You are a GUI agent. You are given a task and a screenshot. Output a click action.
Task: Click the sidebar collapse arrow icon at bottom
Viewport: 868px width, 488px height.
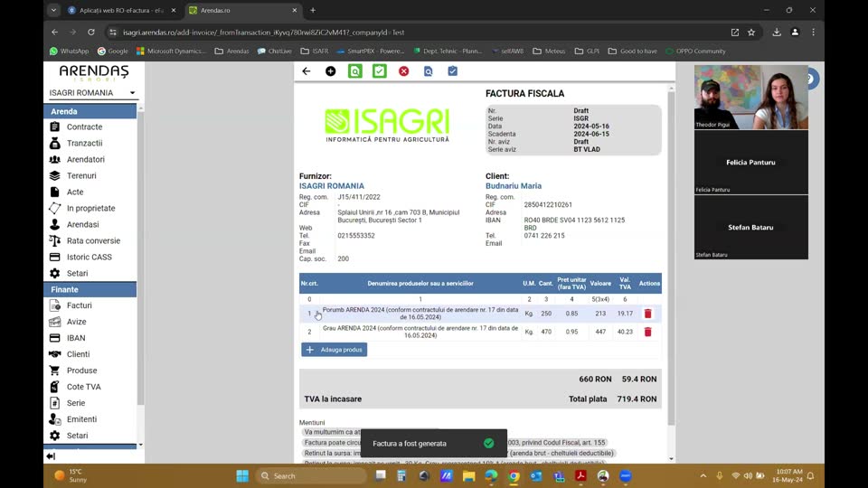coord(51,456)
